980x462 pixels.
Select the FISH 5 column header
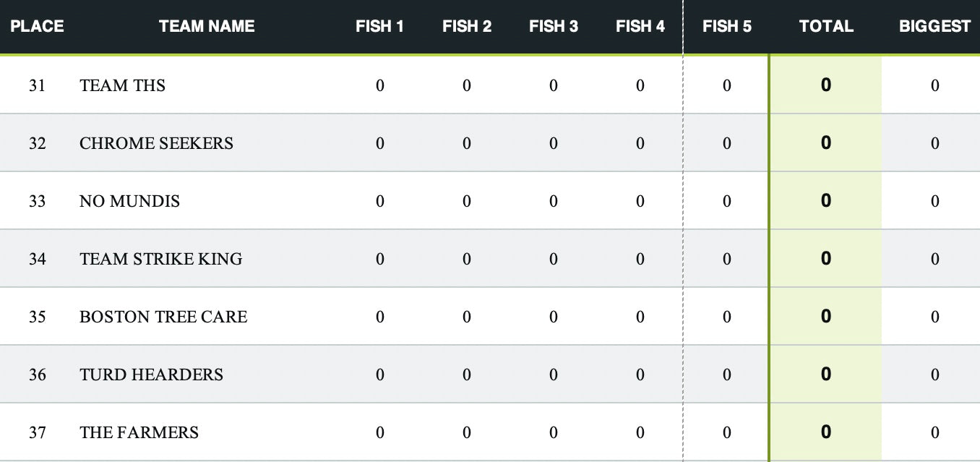tap(727, 27)
